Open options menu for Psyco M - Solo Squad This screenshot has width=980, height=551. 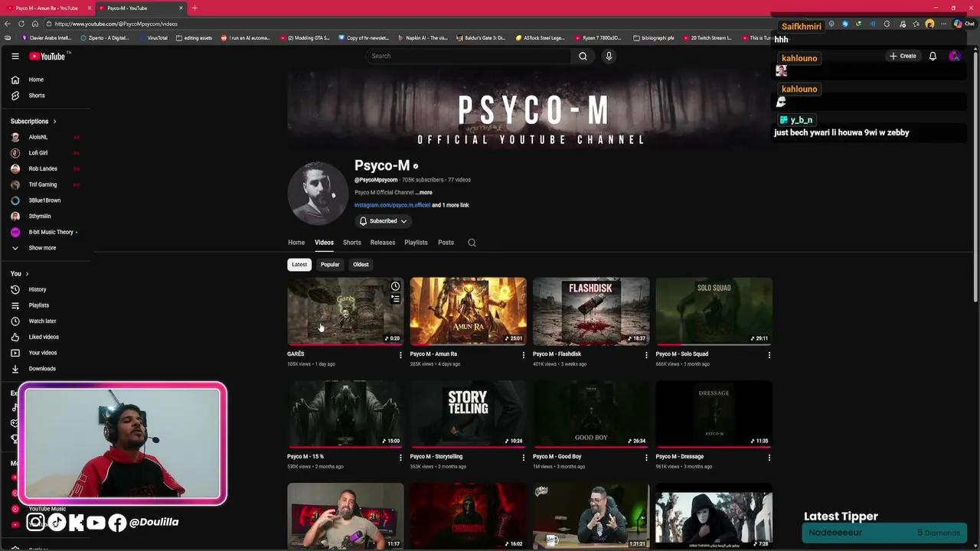[769, 355]
